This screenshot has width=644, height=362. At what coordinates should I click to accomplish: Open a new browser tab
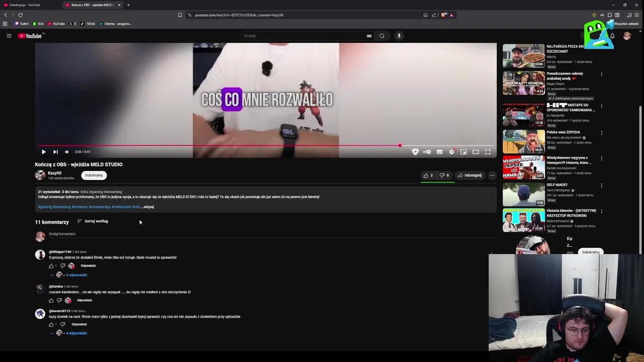click(x=128, y=5)
